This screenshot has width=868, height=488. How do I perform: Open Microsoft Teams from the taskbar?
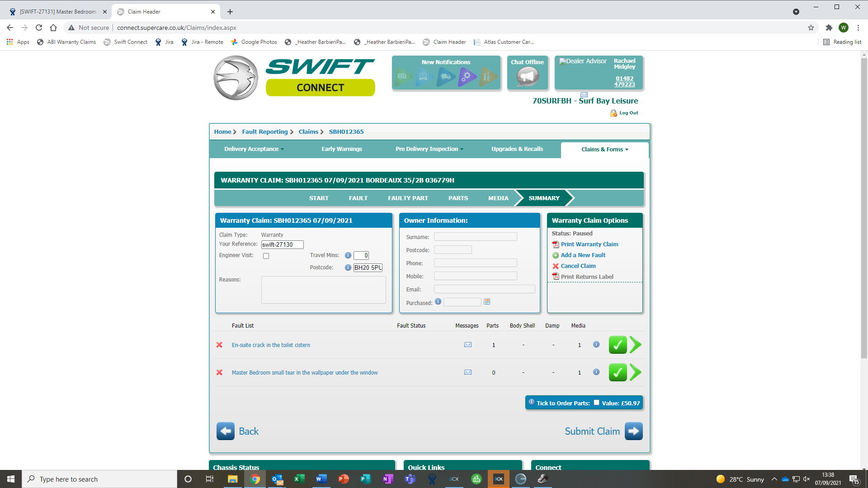pos(410,479)
